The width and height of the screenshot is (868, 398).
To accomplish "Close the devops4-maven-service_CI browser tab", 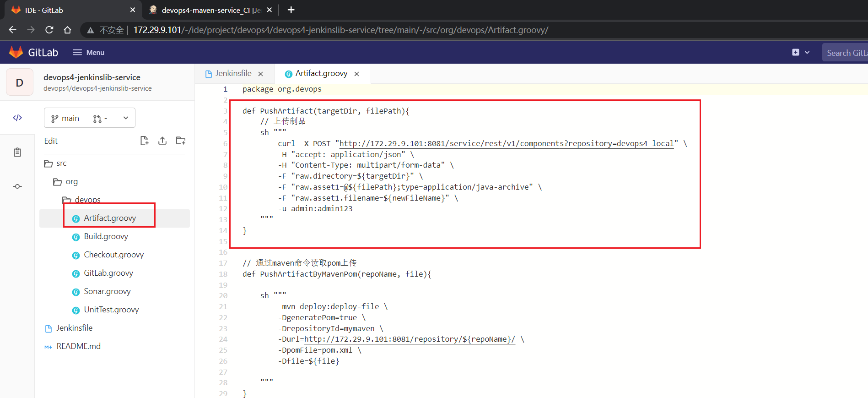I will click(270, 10).
